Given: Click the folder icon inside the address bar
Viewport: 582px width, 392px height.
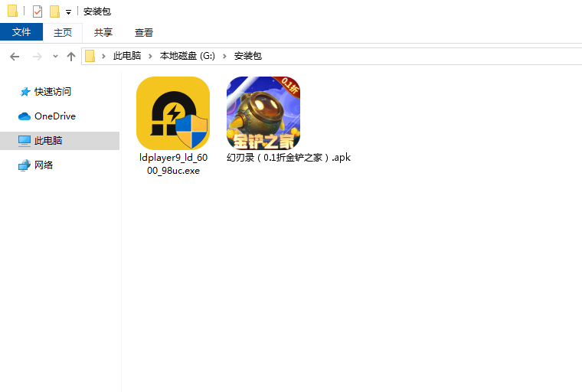Looking at the screenshot, I should pyautogui.click(x=90, y=56).
